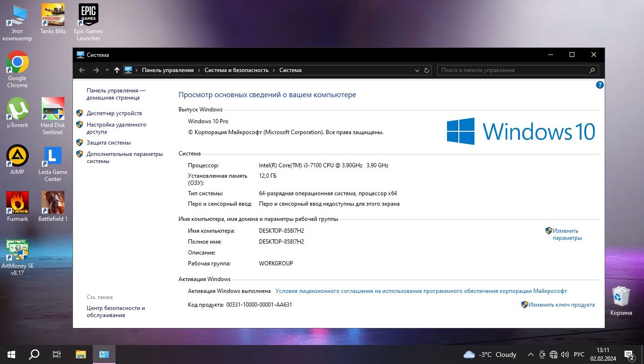Expand chevron after Панель управления breadcrumb
The height and width of the screenshot is (364, 644).
[x=199, y=70]
